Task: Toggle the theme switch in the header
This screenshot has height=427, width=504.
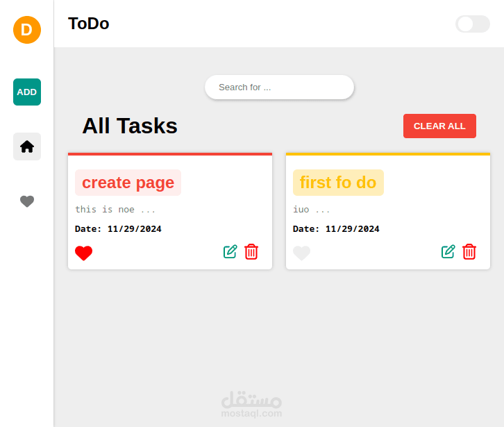Action: (x=473, y=24)
